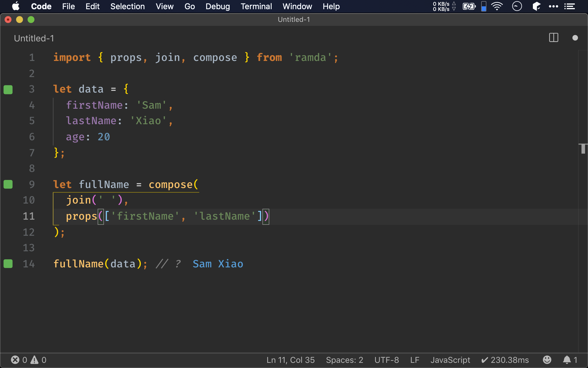
Task: Click the three-dots menu bar icon
Action: pos(553,6)
